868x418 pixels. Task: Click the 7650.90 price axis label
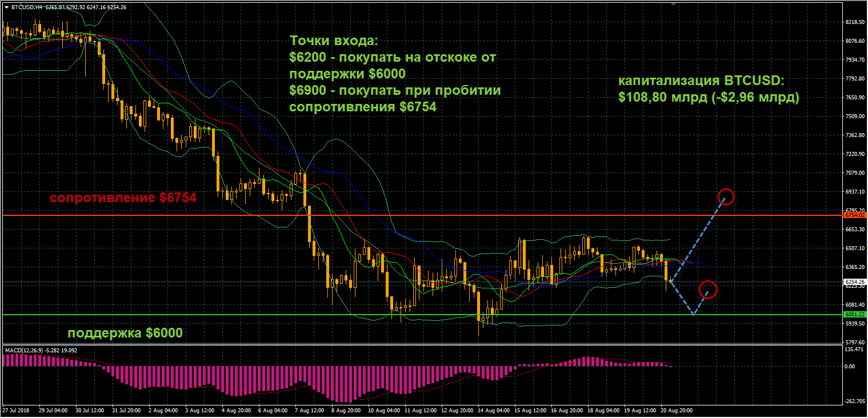tap(854, 98)
